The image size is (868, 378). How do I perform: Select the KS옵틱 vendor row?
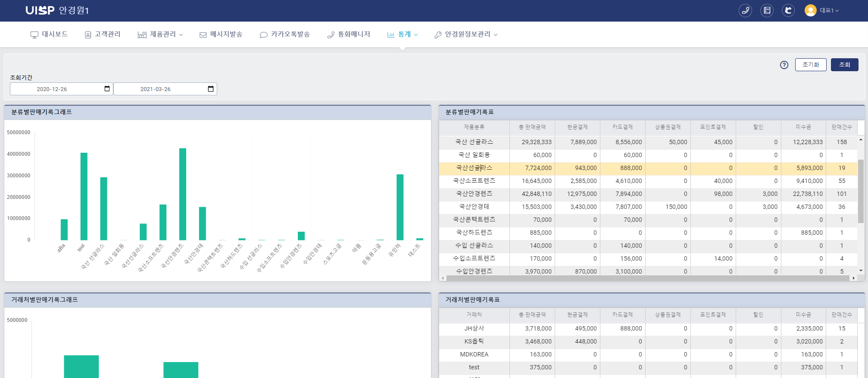click(x=648, y=341)
